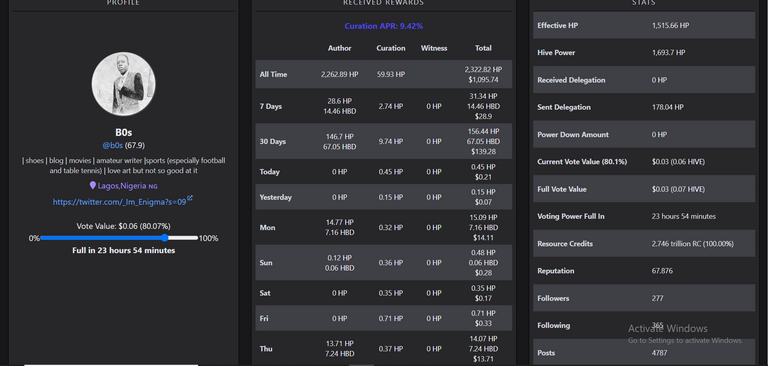Click the Resource Credits stats row

[x=644, y=244]
